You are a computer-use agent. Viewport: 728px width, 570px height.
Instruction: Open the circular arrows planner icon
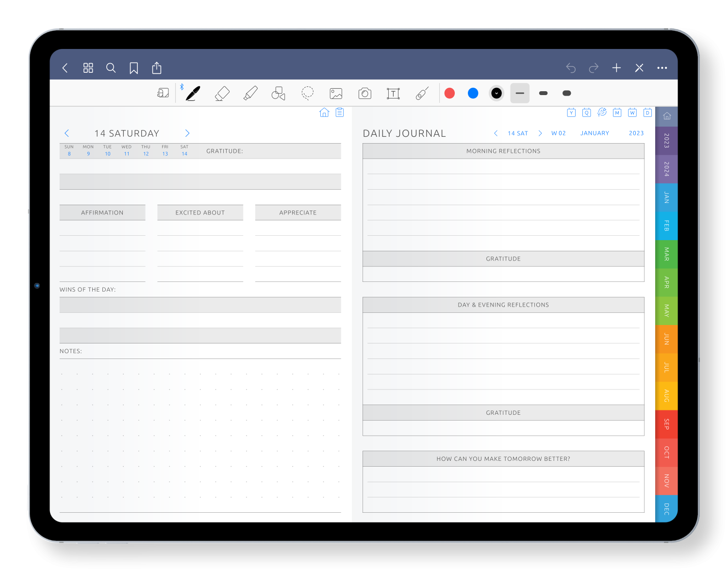click(x=602, y=113)
